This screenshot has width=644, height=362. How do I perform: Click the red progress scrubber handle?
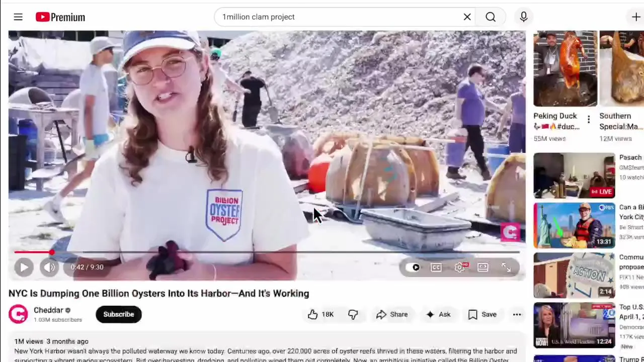pos(51,252)
